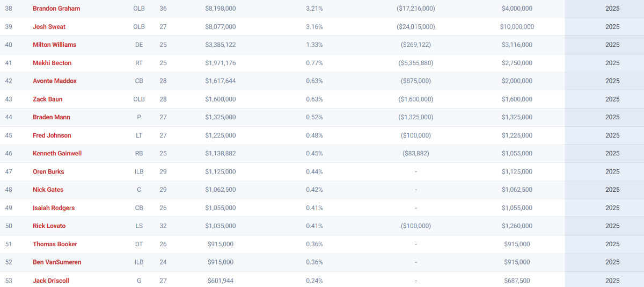
Task: View Isaiah Rodgers' contract page
Action: tap(54, 208)
